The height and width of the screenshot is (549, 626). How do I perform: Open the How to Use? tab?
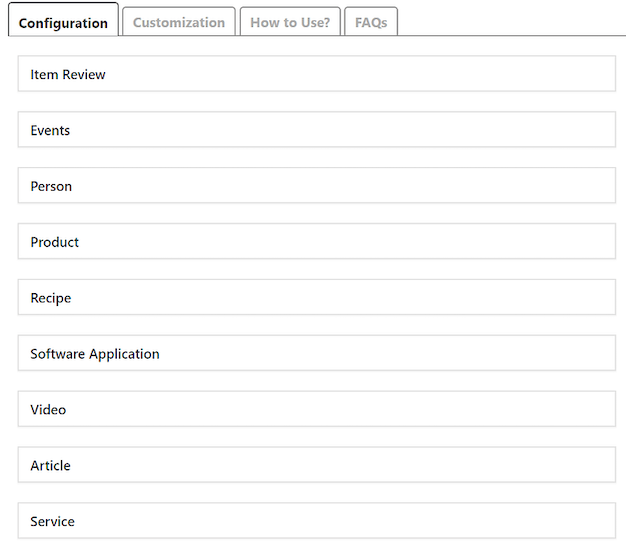290,22
